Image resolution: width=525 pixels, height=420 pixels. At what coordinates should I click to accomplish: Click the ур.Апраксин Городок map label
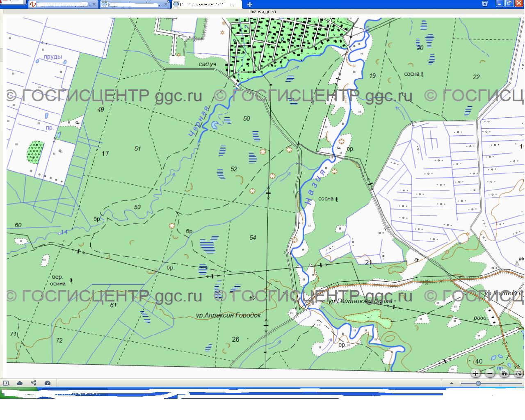[x=228, y=315]
